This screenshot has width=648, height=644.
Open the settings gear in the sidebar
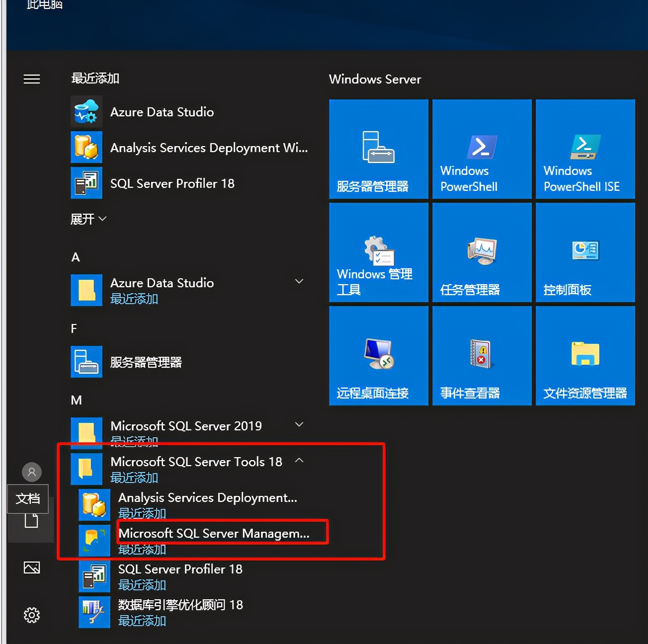(x=32, y=615)
